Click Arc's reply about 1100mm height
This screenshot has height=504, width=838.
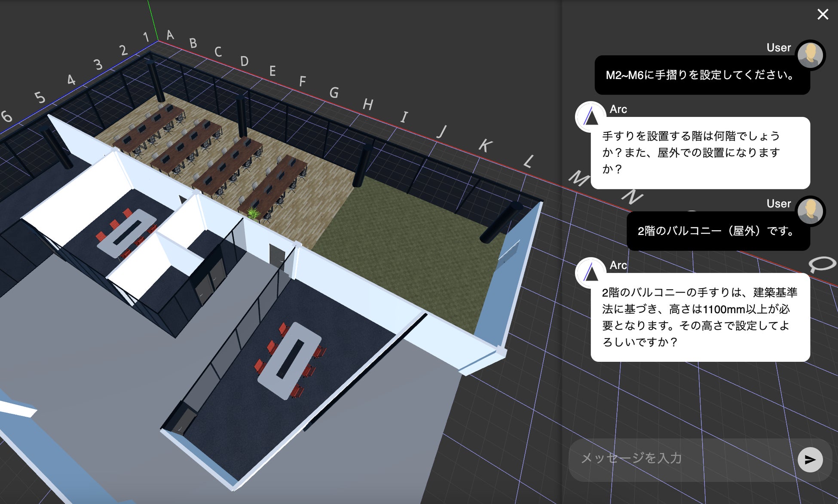(x=700, y=317)
